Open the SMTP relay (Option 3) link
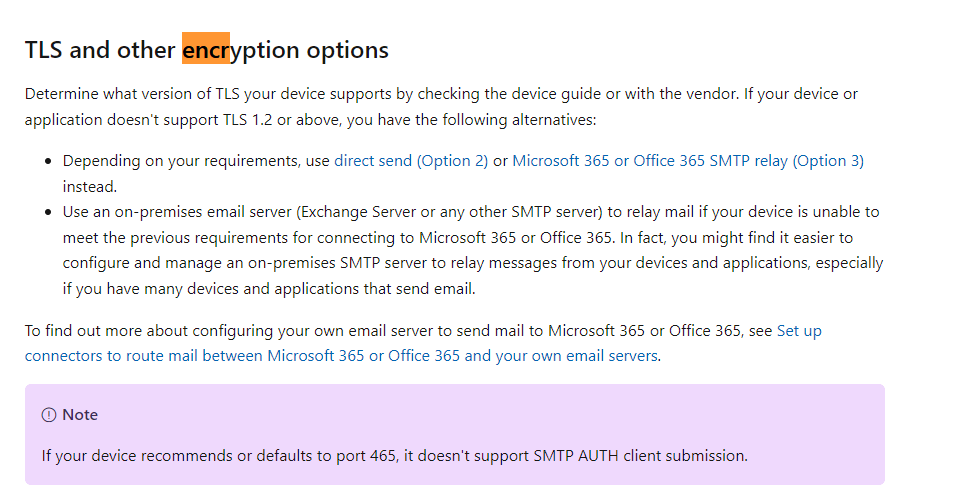This screenshot has width=965, height=501. [688, 161]
